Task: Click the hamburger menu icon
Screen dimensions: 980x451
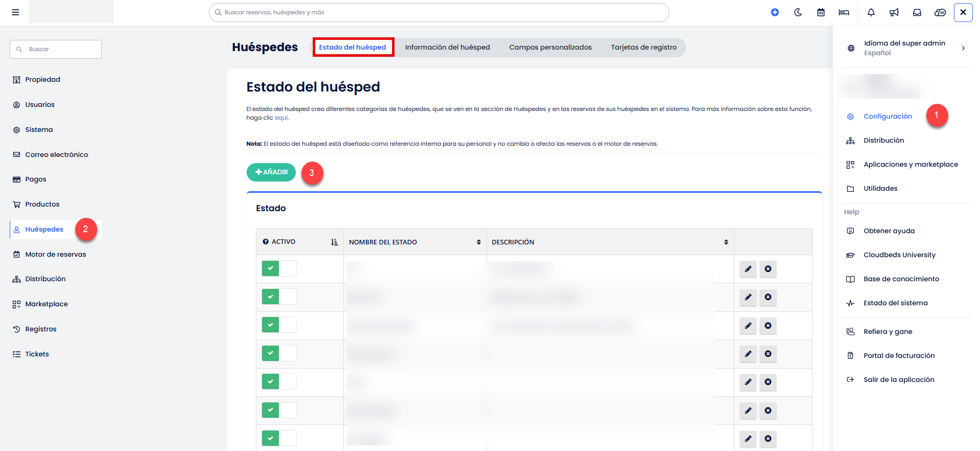Action: (x=15, y=12)
